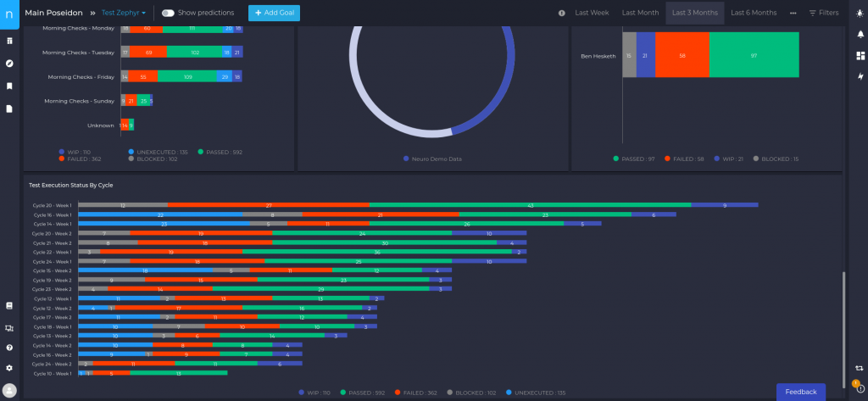Click the Add Goal button

tap(274, 13)
